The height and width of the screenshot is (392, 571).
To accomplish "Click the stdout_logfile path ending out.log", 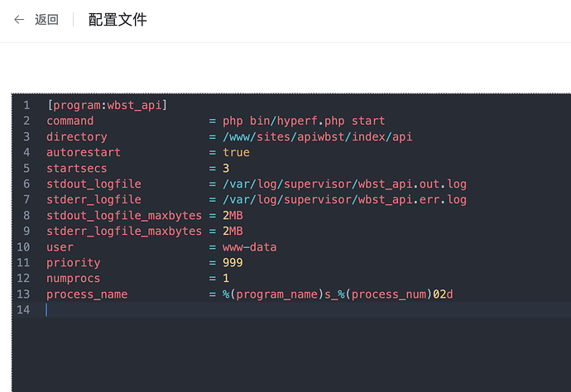I will pyautogui.click(x=344, y=184).
